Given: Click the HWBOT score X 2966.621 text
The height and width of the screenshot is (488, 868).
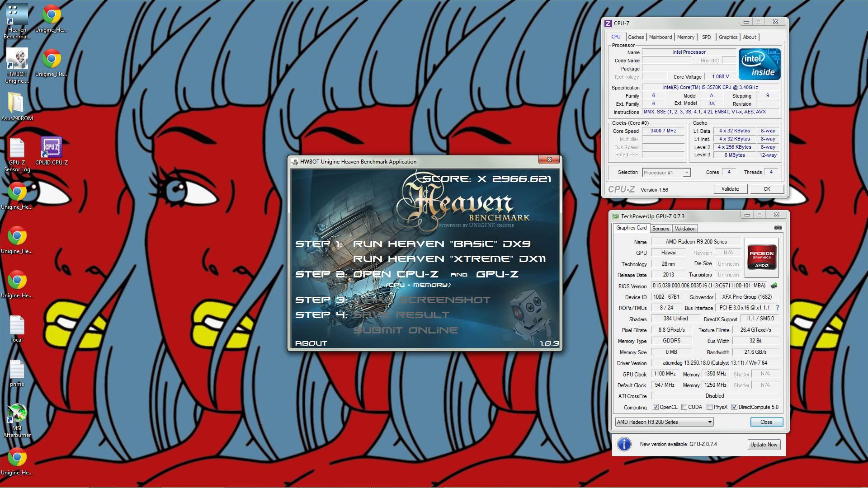Looking at the screenshot, I should (x=487, y=179).
